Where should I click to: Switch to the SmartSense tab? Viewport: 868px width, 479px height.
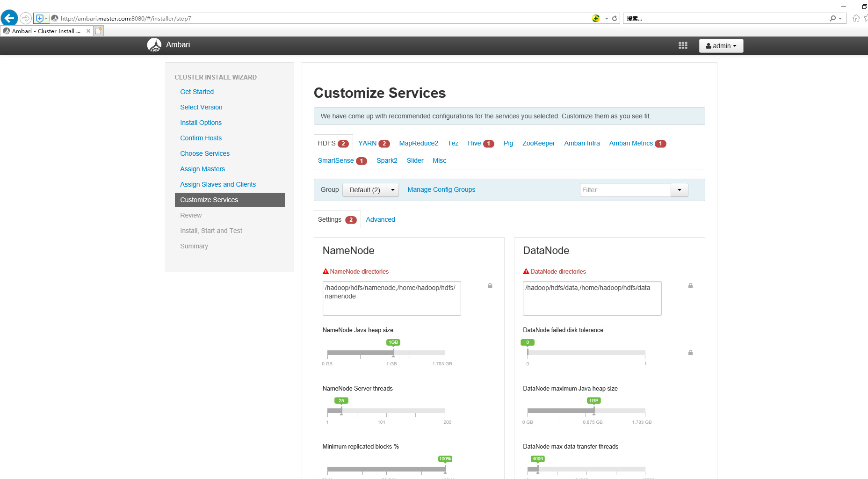coord(342,160)
